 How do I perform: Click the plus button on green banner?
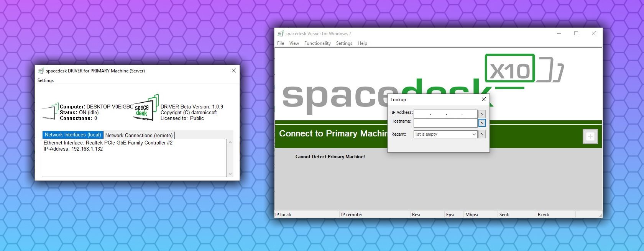click(590, 136)
